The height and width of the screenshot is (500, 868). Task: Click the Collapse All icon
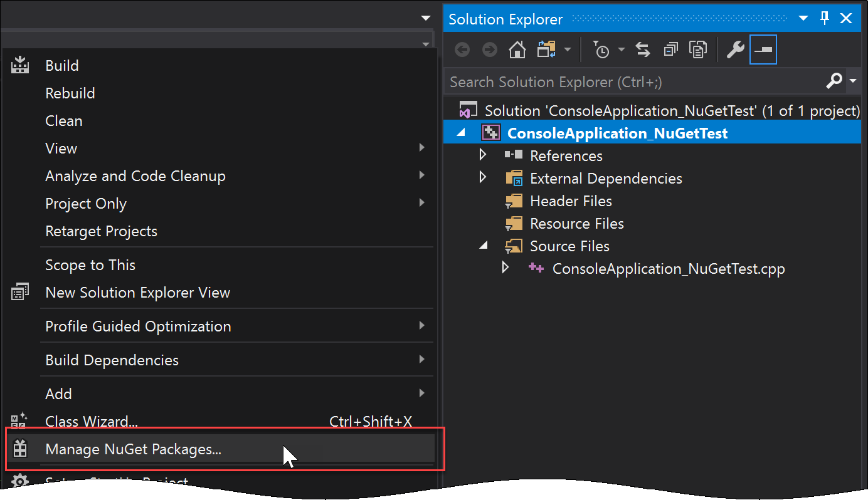coord(671,50)
